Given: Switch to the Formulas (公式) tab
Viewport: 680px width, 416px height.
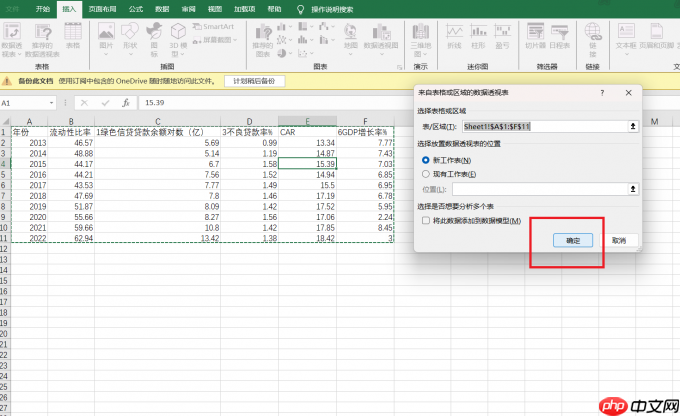Looking at the screenshot, I should point(136,9).
